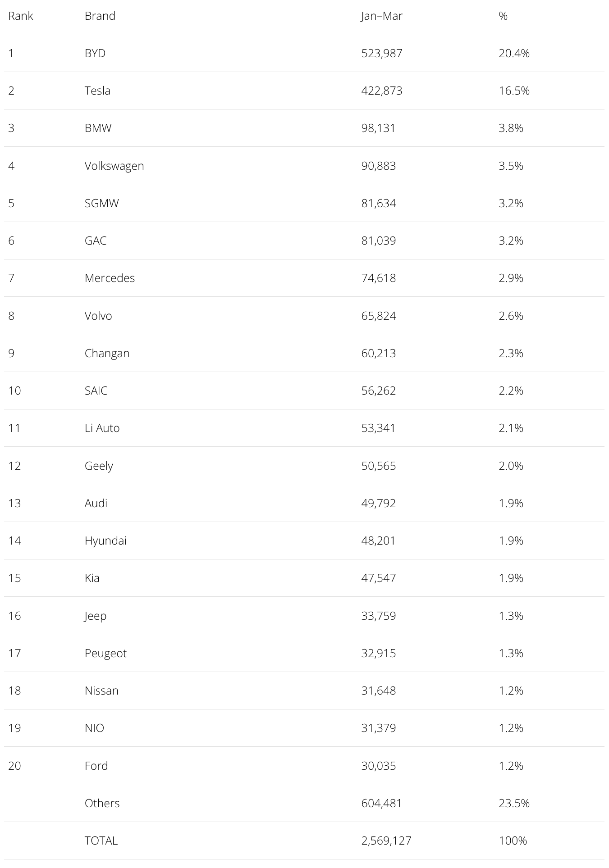Viewport: 609px width, 868px height.
Task: Click Others total value 604,481
Action: (x=381, y=803)
